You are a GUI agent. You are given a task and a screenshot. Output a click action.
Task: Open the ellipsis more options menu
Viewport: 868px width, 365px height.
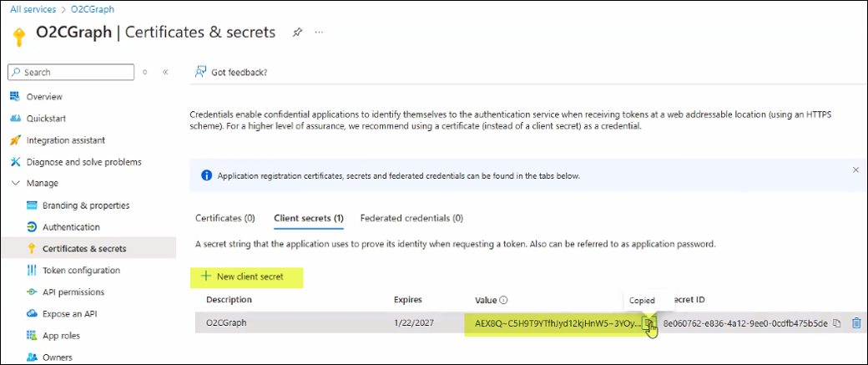point(319,33)
